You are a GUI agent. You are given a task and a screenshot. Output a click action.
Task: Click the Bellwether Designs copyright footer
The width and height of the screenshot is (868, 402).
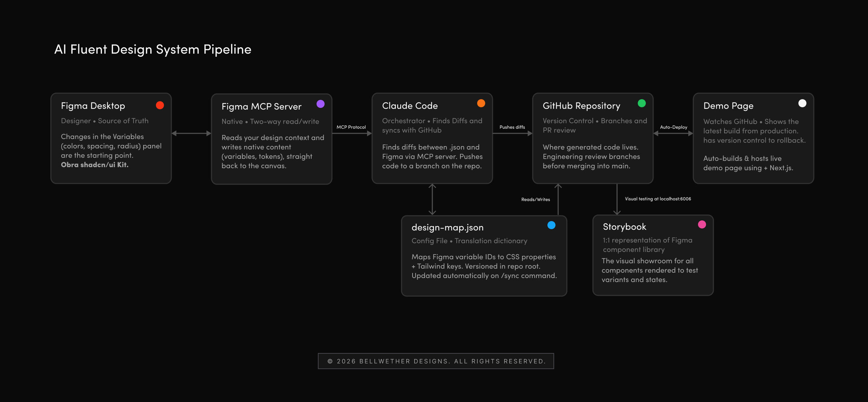(x=436, y=361)
